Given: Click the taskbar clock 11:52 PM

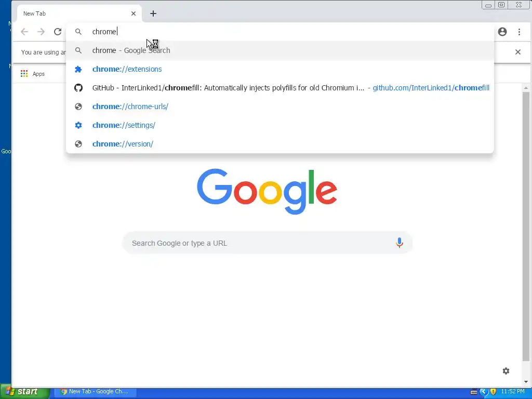Looking at the screenshot, I should 513,392.
